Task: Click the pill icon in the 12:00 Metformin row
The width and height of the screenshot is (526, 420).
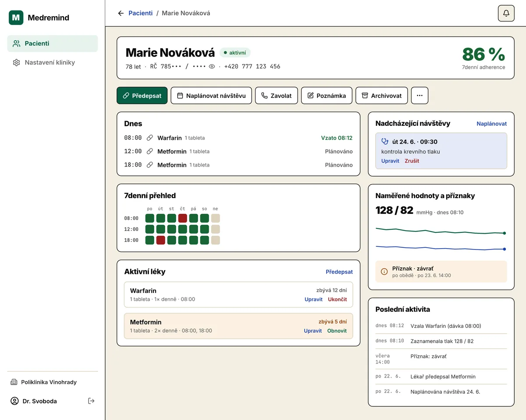Action: tap(150, 151)
